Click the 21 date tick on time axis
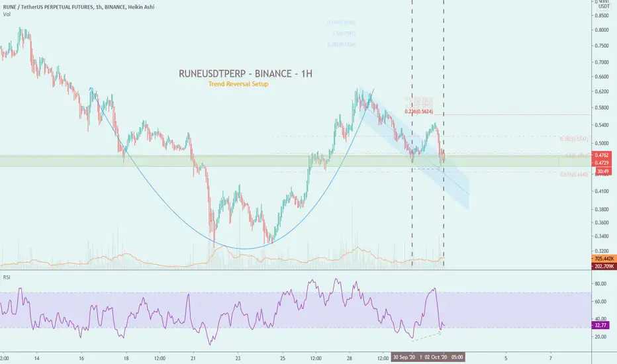This screenshot has width=617, height=364. [x=193, y=359]
